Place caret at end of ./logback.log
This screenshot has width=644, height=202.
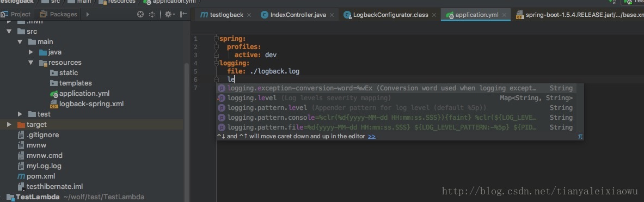coord(299,71)
